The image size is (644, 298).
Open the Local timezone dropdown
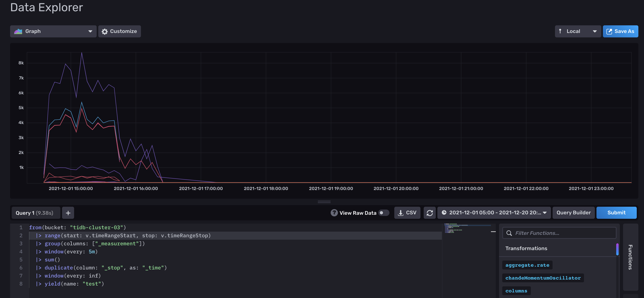pyautogui.click(x=578, y=31)
